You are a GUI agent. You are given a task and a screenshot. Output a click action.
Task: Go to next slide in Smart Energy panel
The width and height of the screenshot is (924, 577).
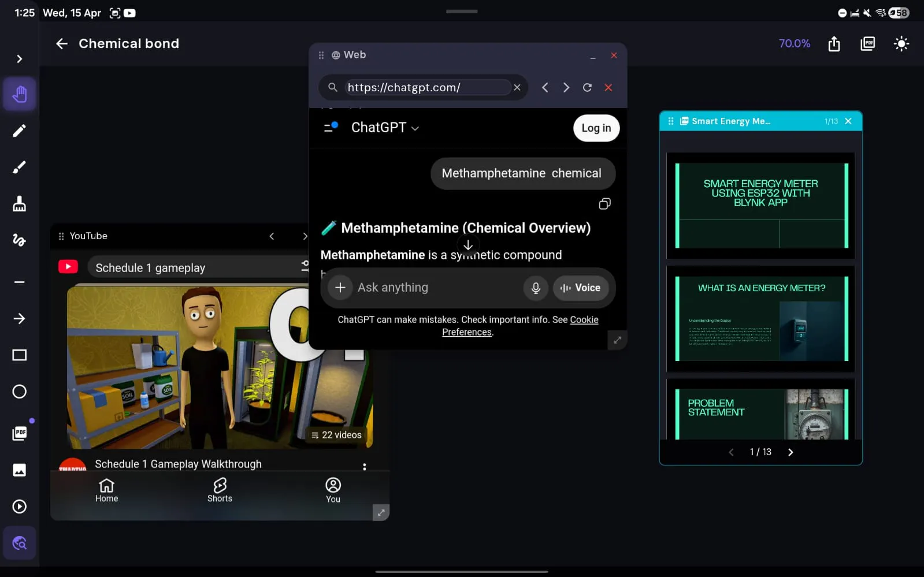(x=791, y=452)
